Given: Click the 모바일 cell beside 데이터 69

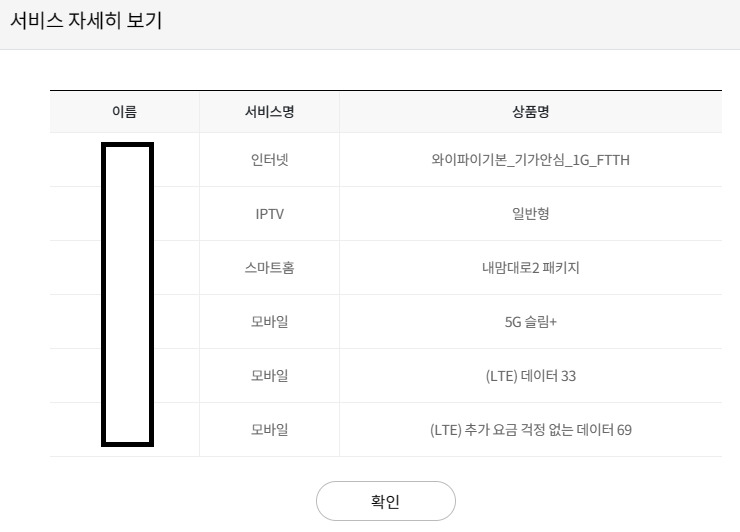Looking at the screenshot, I should [269, 430].
